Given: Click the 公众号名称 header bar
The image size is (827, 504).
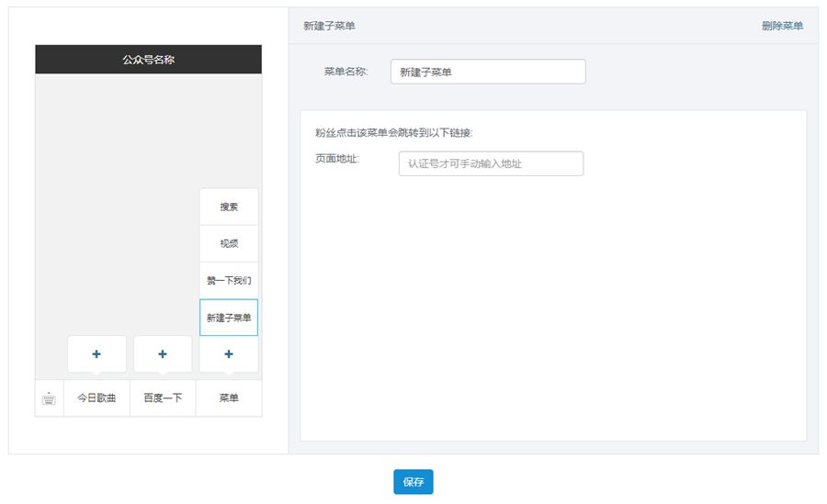Looking at the screenshot, I should 148,60.
